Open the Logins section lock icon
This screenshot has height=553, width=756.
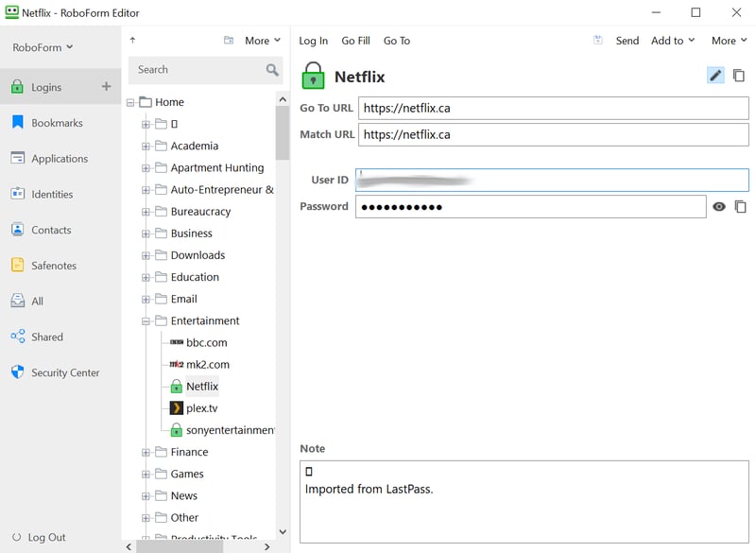17,87
